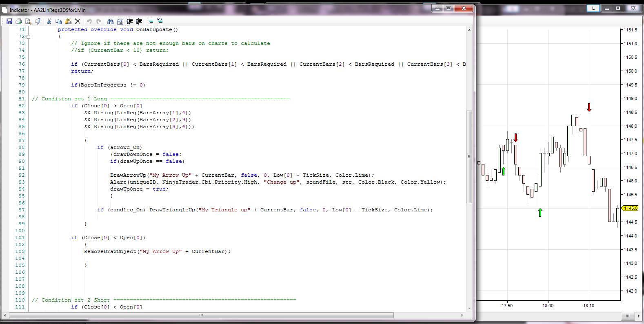Click the 18:00 label on the time axis

548,305
